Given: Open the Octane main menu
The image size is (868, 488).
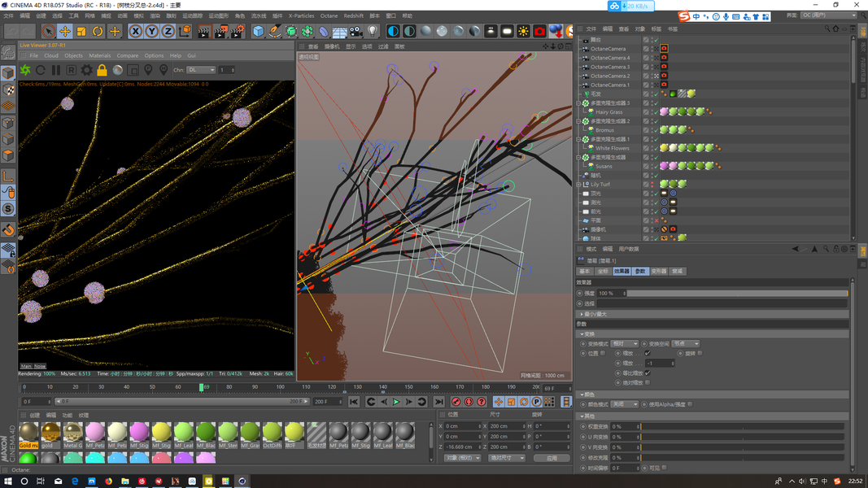Looking at the screenshot, I should 329,16.
